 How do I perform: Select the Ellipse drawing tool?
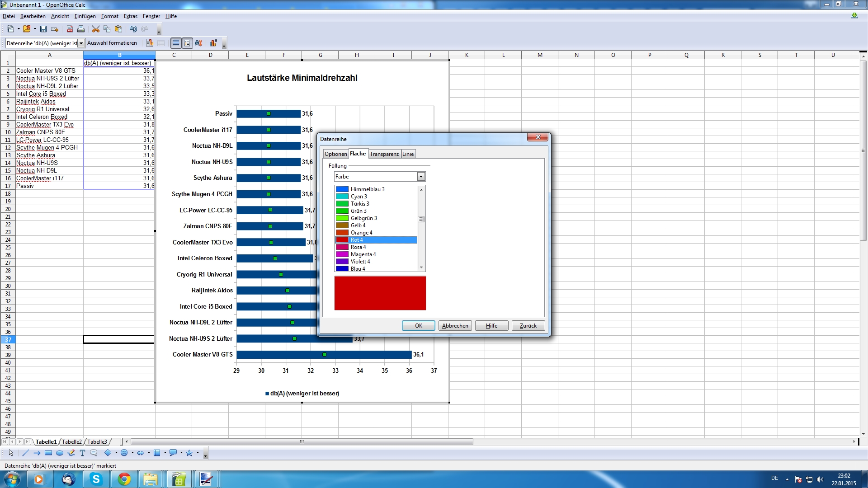[60, 453]
